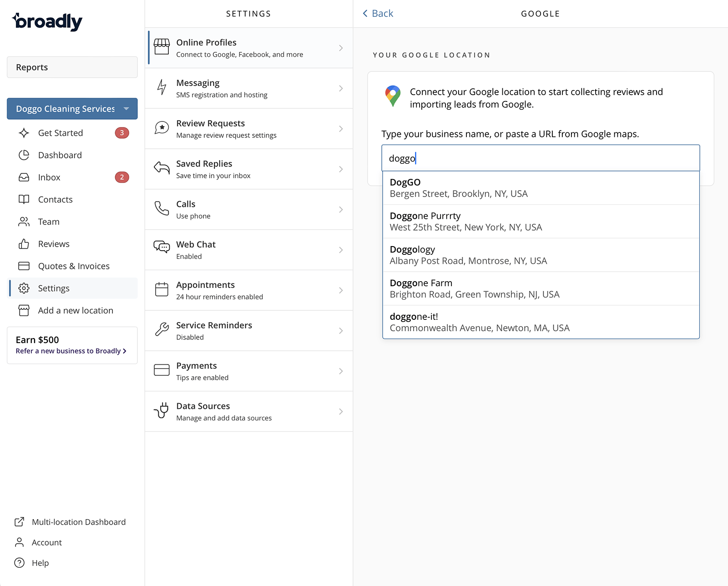Click the Quotes & Invoices card icon

(24, 266)
